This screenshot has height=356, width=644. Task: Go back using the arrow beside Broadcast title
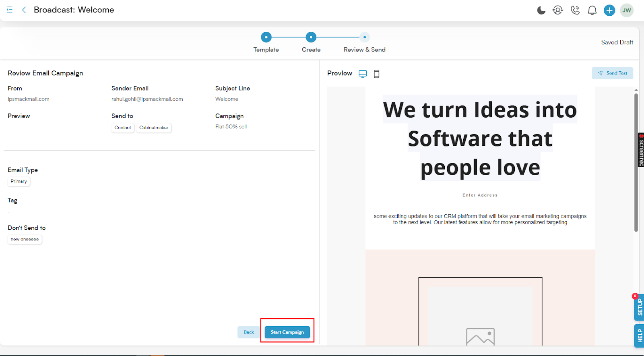click(24, 10)
